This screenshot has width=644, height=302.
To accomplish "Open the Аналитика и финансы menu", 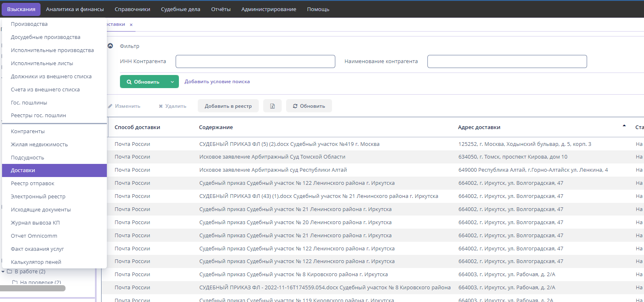I will (x=75, y=9).
